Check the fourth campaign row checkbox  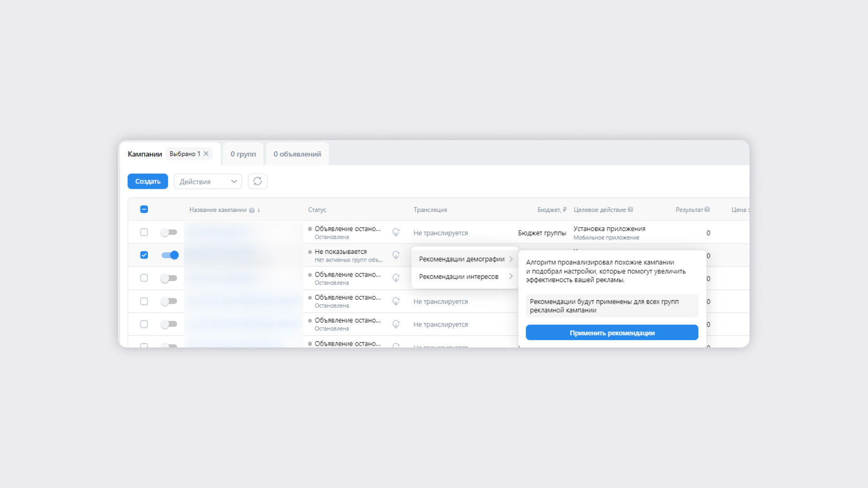pyautogui.click(x=144, y=301)
